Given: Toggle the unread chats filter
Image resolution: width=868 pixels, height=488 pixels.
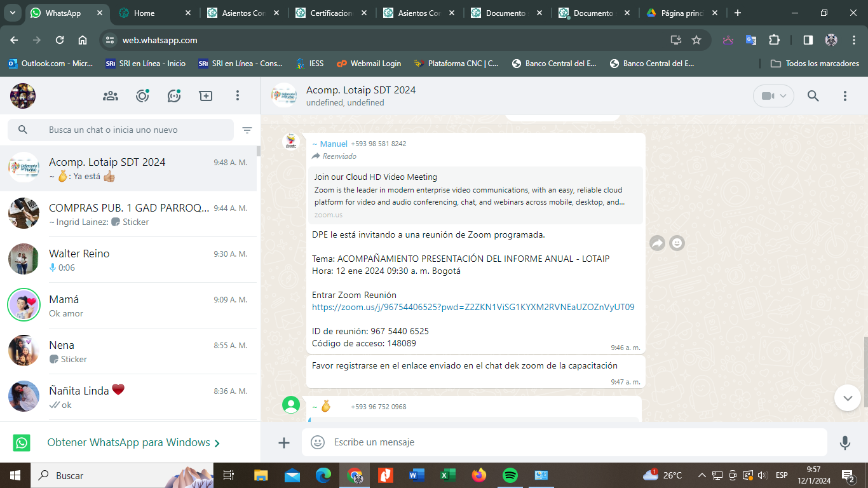Looking at the screenshot, I should [247, 130].
